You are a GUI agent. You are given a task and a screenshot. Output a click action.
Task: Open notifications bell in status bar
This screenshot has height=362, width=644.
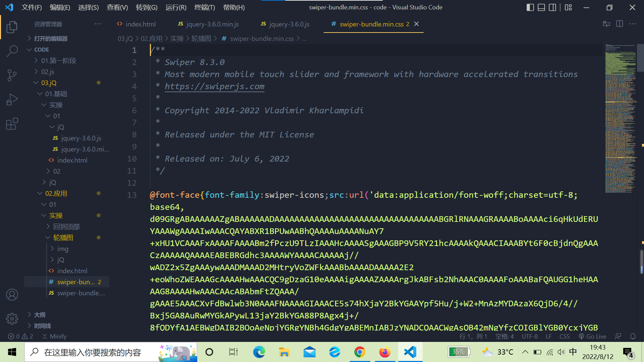click(633, 336)
